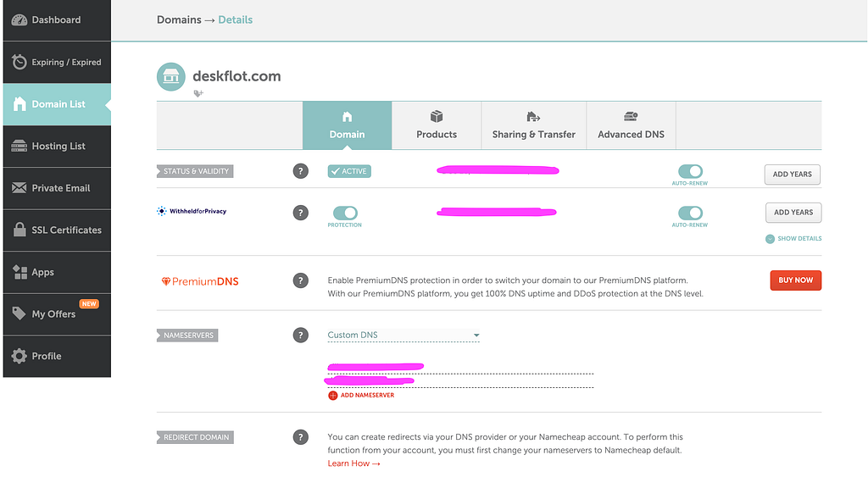This screenshot has width=868, height=477.
Task: Open help for Status & Validity
Action: (301, 171)
